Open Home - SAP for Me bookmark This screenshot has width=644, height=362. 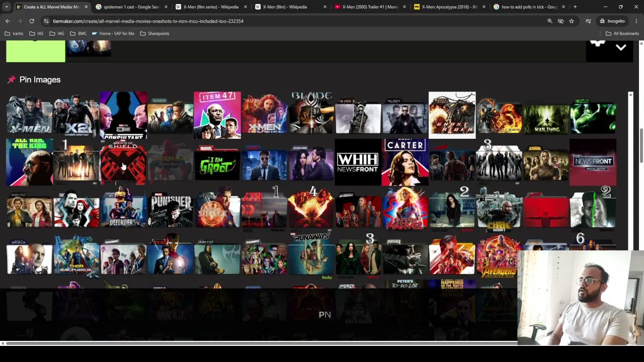coord(113,34)
